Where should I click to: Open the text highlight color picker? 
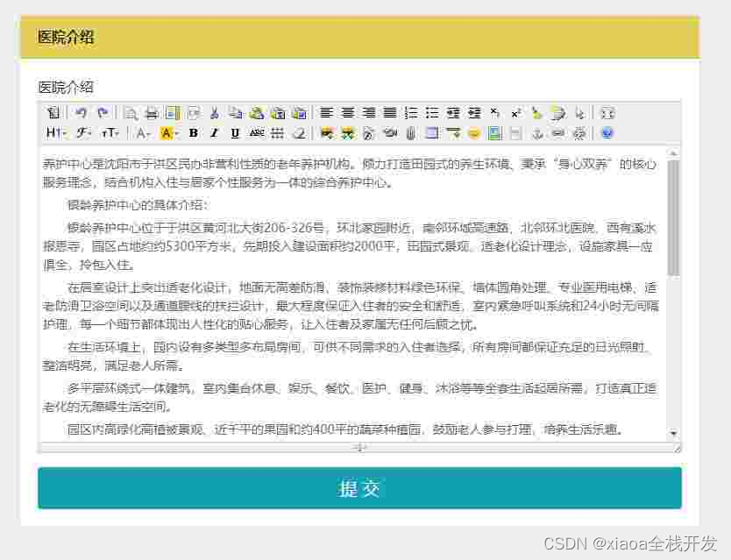click(x=166, y=132)
